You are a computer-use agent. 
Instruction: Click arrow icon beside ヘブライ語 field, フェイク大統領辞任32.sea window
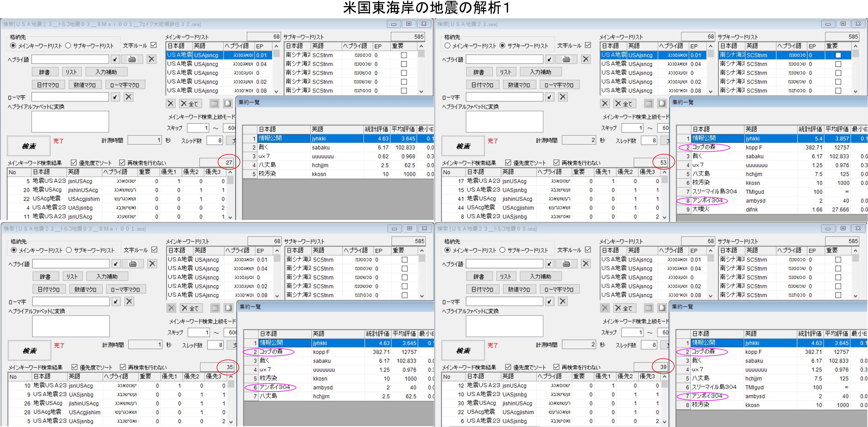point(115,59)
